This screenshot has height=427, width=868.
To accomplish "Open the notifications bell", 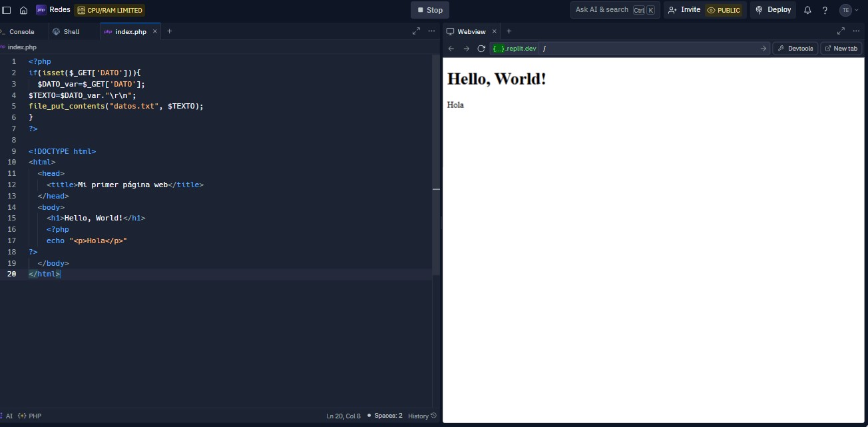I will pos(807,10).
